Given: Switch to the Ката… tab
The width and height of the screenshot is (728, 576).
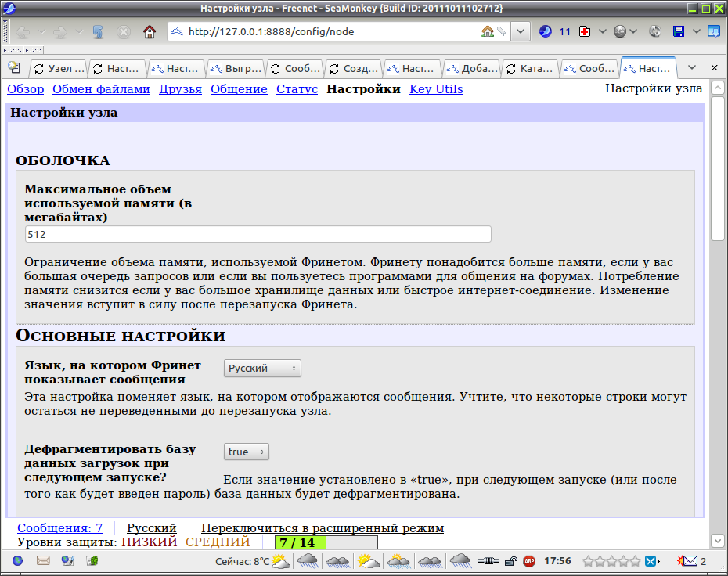Looking at the screenshot, I should (x=531, y=69).
